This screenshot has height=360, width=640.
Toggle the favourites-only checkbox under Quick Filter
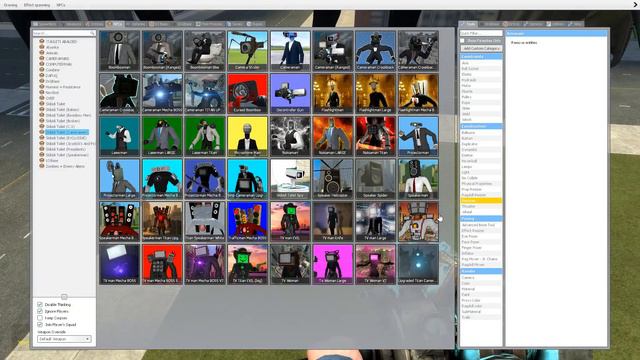point(462,41)
